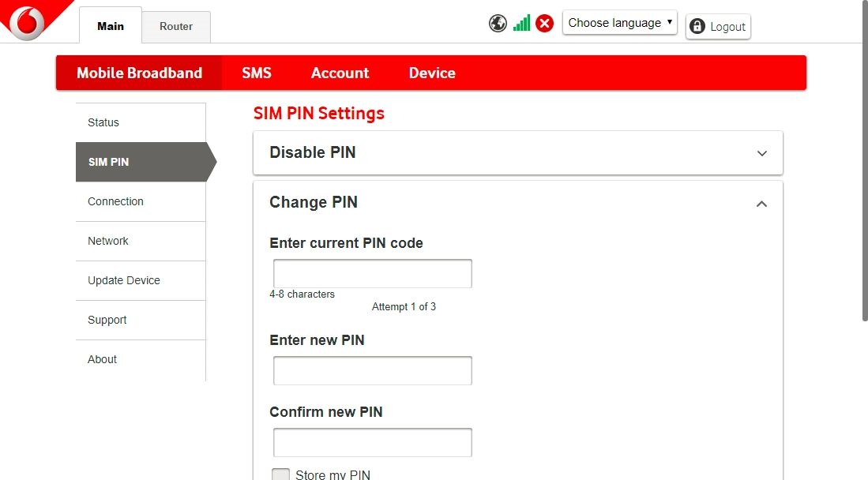Go to the Device menu

click(x=432, y=73)
